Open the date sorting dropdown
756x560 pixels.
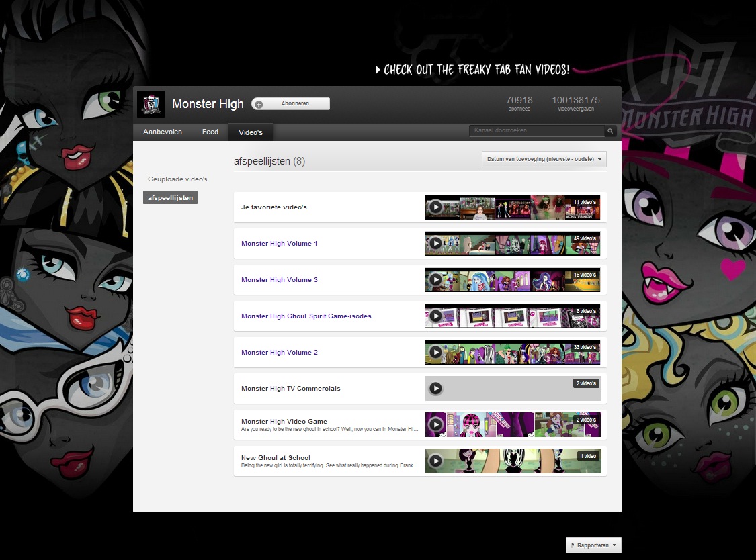tap(544, 159)
